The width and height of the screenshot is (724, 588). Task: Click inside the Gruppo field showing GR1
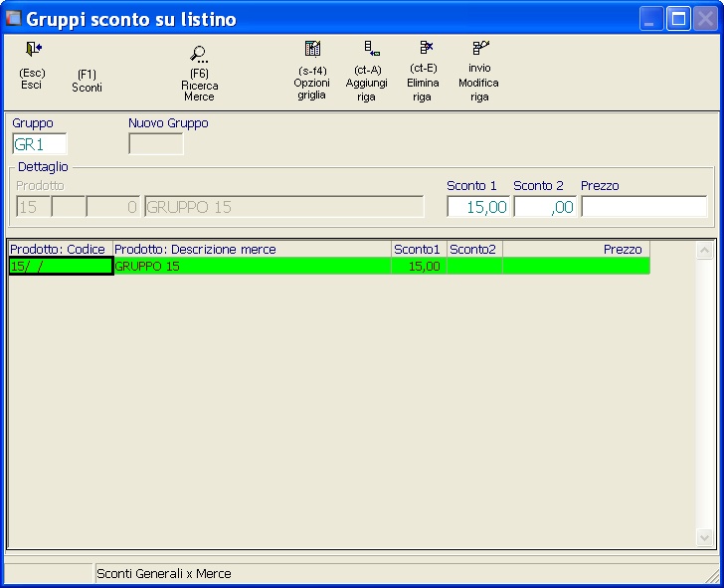click(x=39, y=144)
